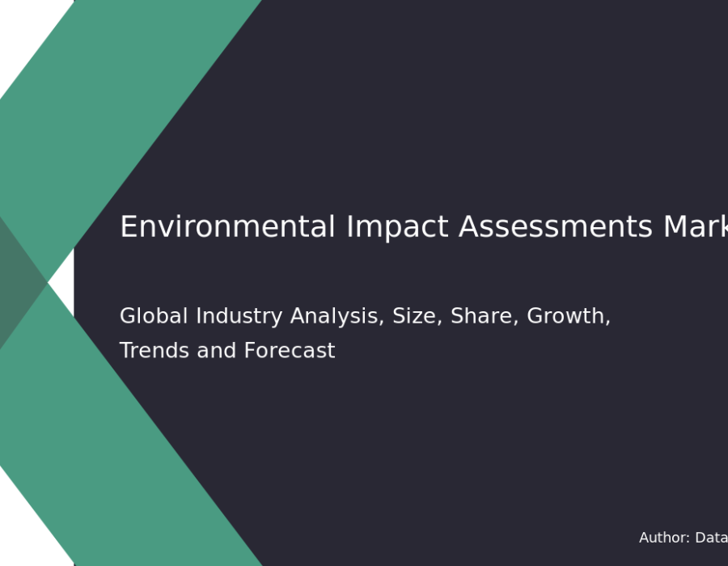This screenshot has height=566, width=728.
Task: Click the "Trends and Forecast" subtitle line
Action: [x=226, y=352]
